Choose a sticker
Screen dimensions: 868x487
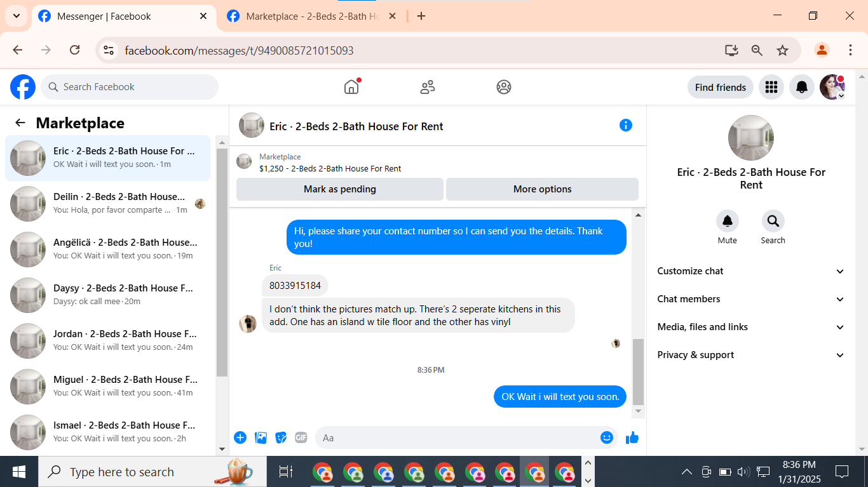pyautogui.click(x=281, y=437)
